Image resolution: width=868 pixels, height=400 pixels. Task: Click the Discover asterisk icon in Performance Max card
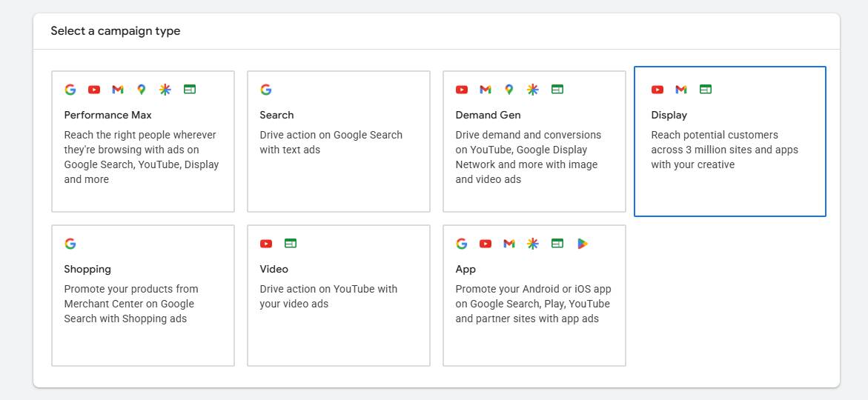(x=165, y=90)
